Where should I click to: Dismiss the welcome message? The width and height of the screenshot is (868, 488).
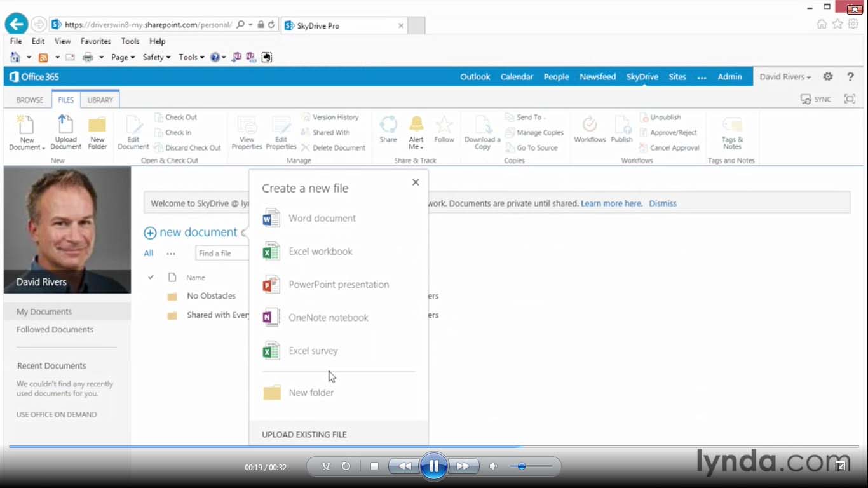[x=663, y=203]
